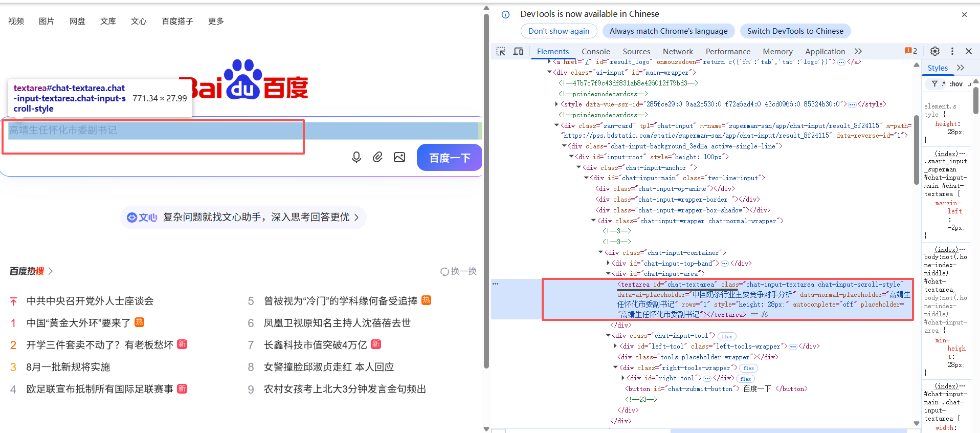Screen dimensions: 980x433
Task: Click the 百度一下 search button
Action: coord(450,158)
